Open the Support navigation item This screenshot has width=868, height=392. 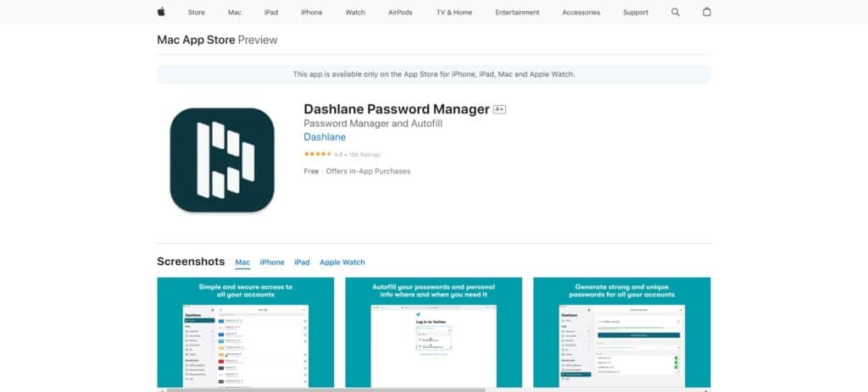click(636, 12)
